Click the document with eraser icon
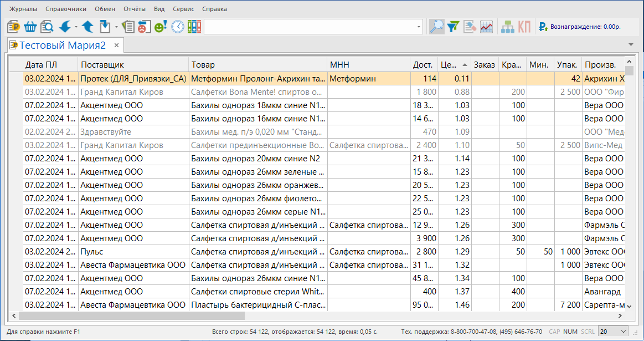 470,27
